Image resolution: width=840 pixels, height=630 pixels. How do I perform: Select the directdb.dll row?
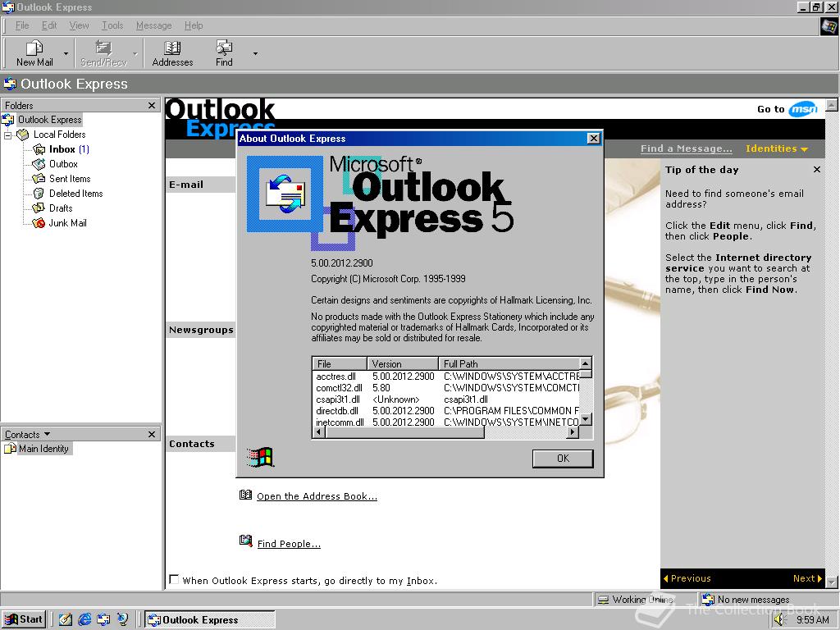445,411
